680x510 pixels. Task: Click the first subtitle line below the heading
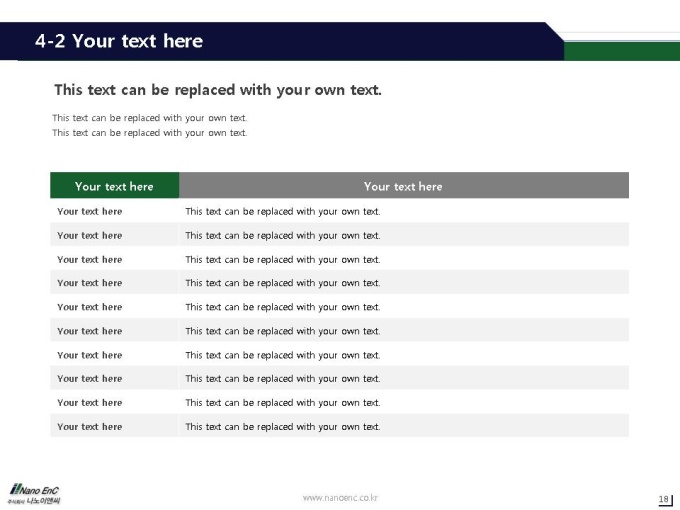point(150,118)
